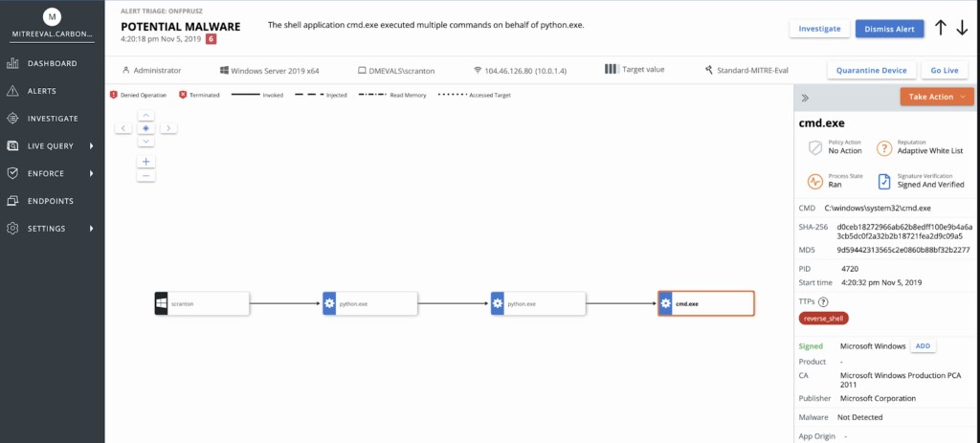Select the first python.exe process node

coord(369,303)
